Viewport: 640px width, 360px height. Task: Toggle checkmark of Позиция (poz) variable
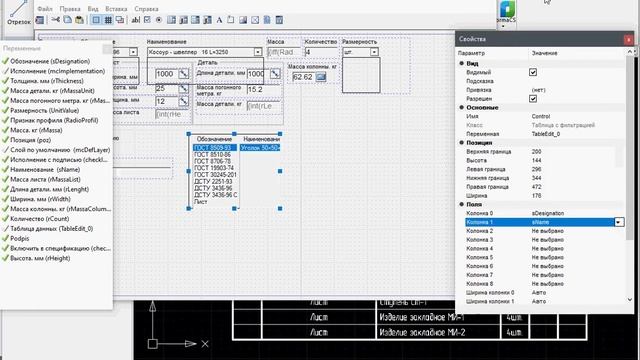click(5, 140)
